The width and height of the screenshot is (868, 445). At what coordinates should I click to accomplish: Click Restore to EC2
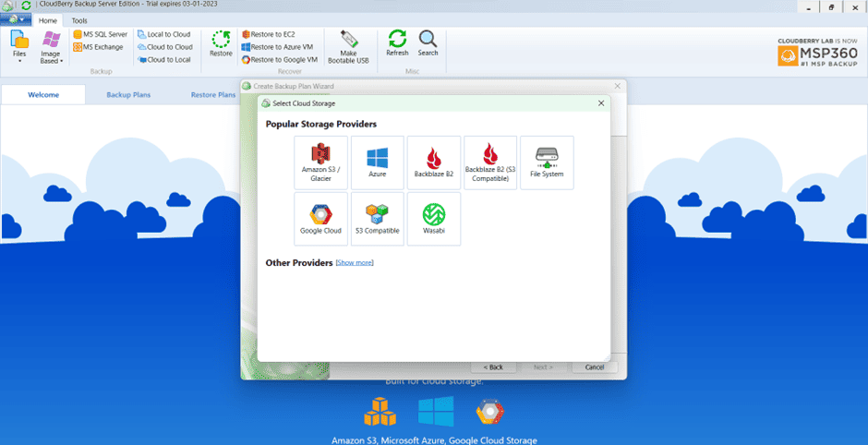tap(269, 34)
